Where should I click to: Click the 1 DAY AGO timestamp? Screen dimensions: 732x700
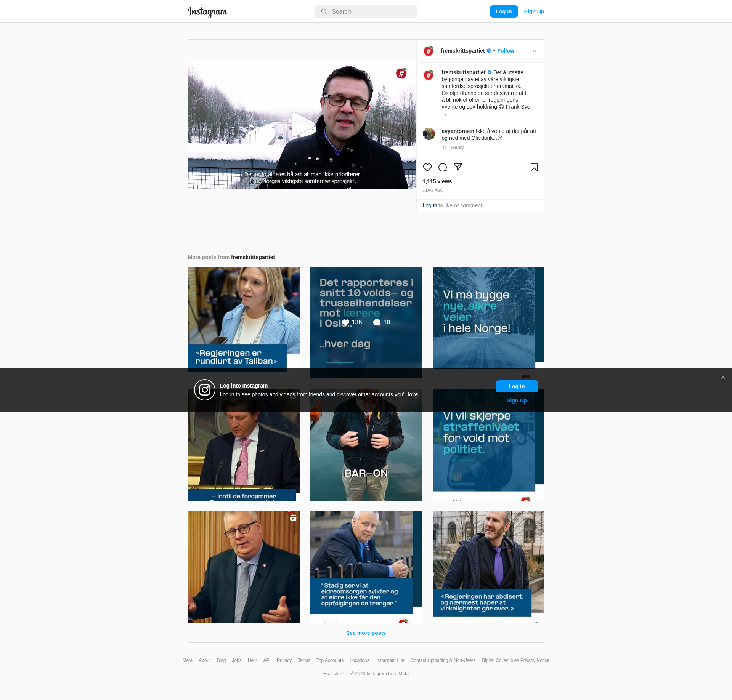pos(433,190)
